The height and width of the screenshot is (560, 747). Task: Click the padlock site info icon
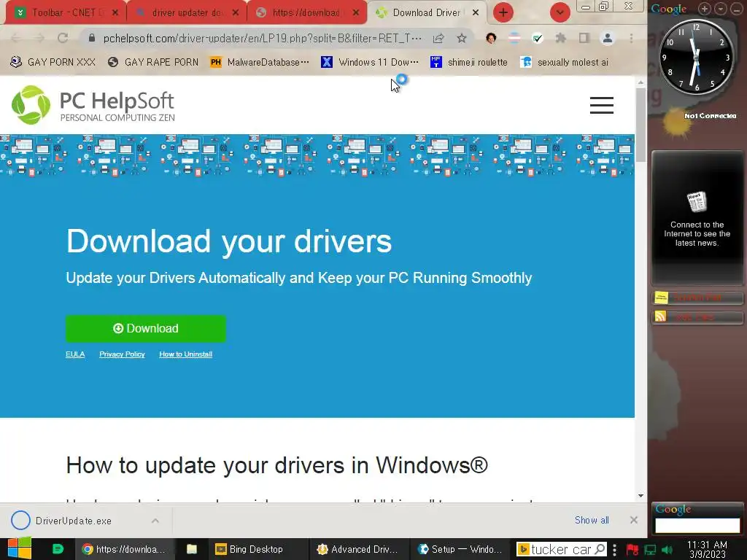coord(92,38)
